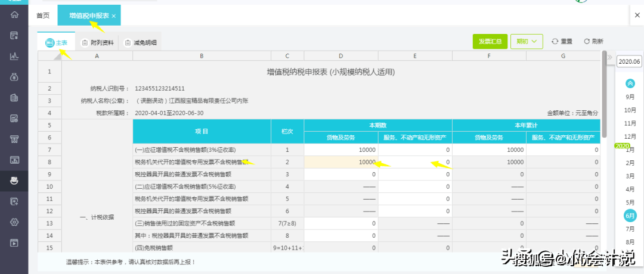Click the 发票汇总 button
This screenshot has height=274, width=644.
pos(490,42)
